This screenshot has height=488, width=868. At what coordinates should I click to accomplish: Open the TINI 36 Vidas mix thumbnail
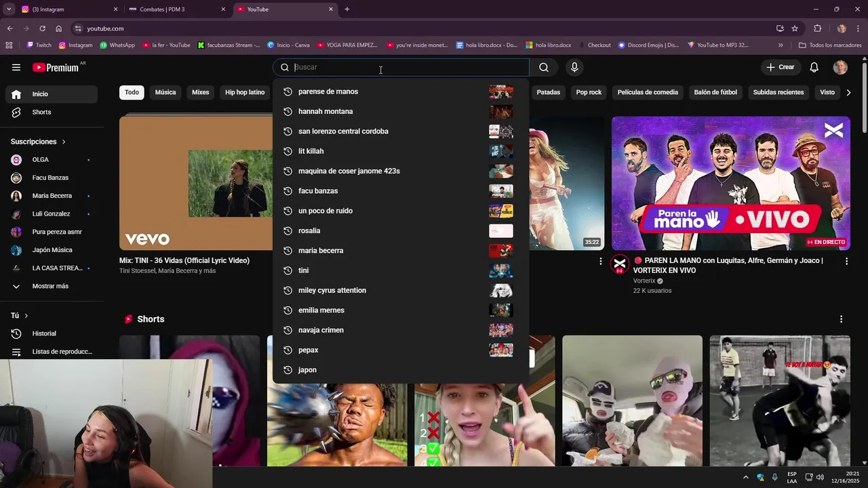click(197, 183)
